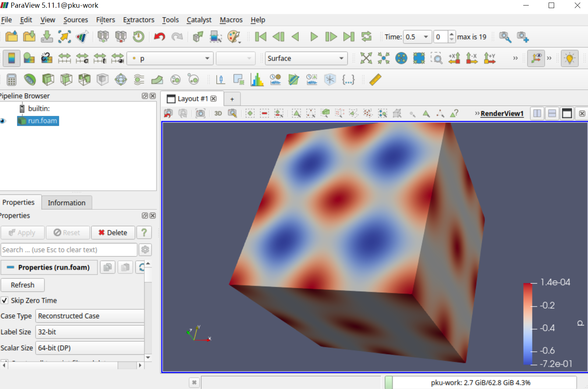588x389 pixels.
Task: Switch to the Information tab
Action: point(67,203)
